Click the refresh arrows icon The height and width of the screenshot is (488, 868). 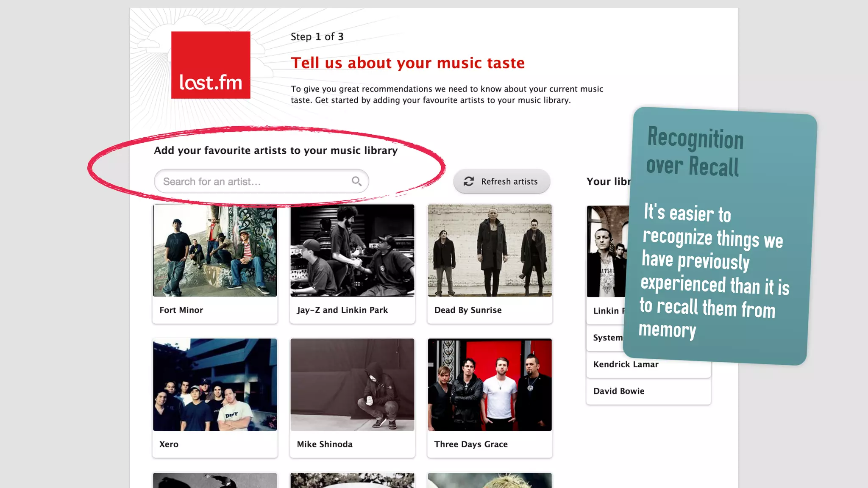(468, 181)
